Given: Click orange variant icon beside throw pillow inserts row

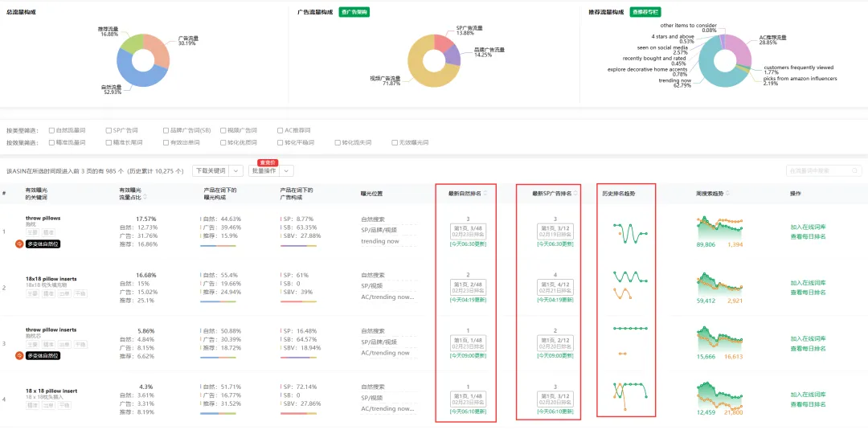Looking at the screenshot, I should pos(18,355).
